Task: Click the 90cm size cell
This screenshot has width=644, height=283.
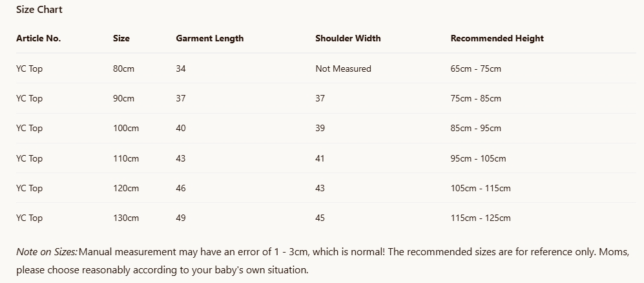Action: [x=123, y=98]
